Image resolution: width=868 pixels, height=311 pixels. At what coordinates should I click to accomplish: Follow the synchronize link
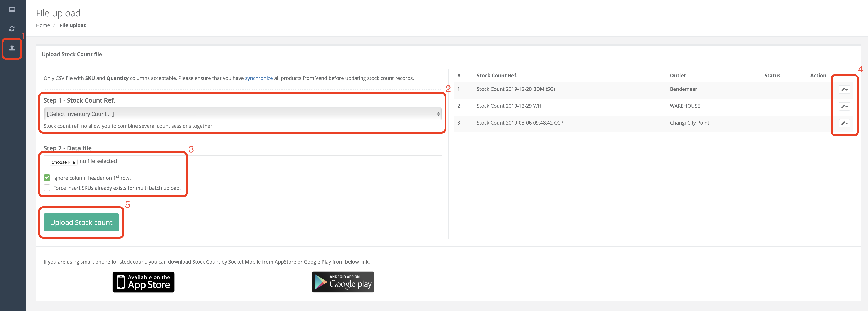[259, 78]
